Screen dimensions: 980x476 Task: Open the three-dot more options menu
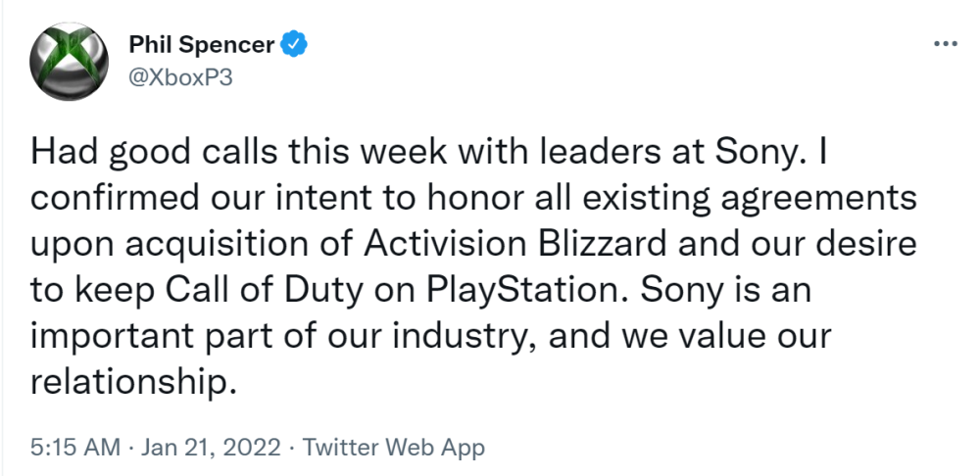945,45
